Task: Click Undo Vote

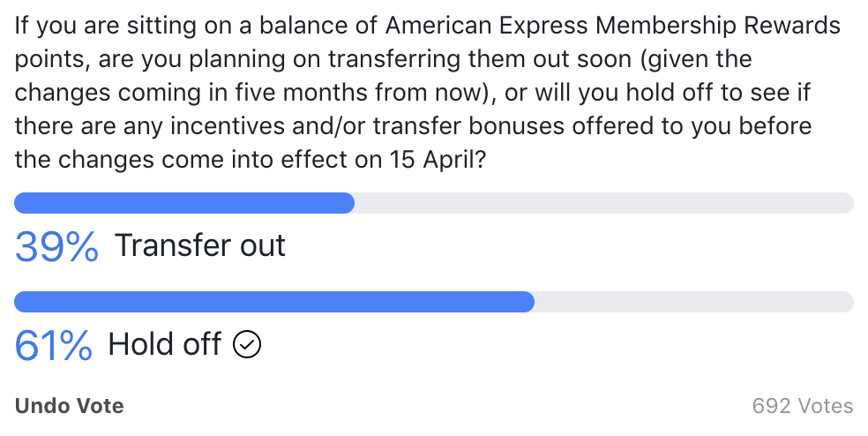Action: coord(69,406)
